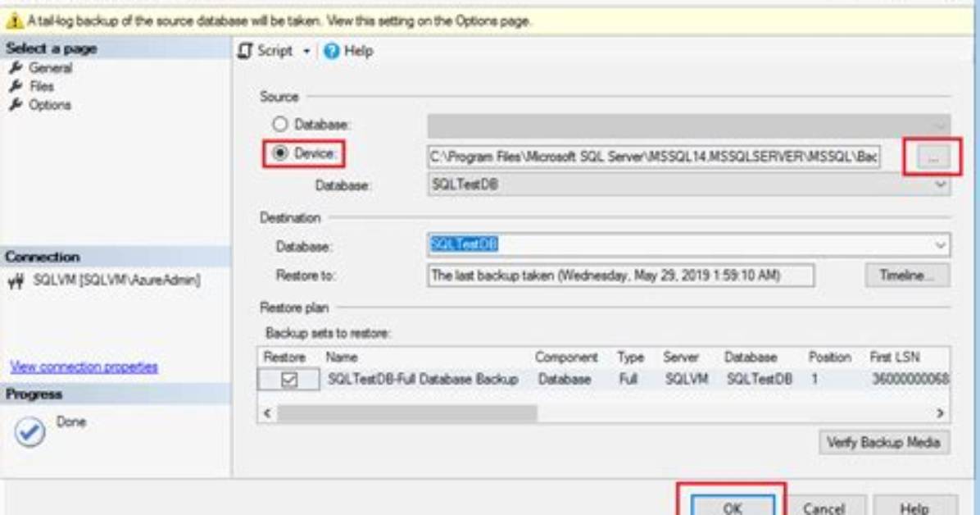Select the Database source radio button
This screenshot has height=515, width=980.
coord(280,124)
